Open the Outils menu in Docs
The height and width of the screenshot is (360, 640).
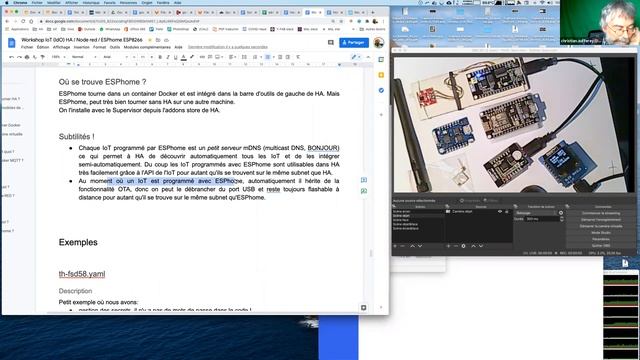[115, 47]
